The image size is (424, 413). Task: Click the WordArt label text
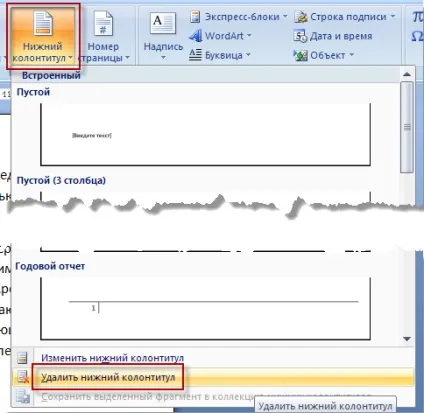[x=224, y=36]
